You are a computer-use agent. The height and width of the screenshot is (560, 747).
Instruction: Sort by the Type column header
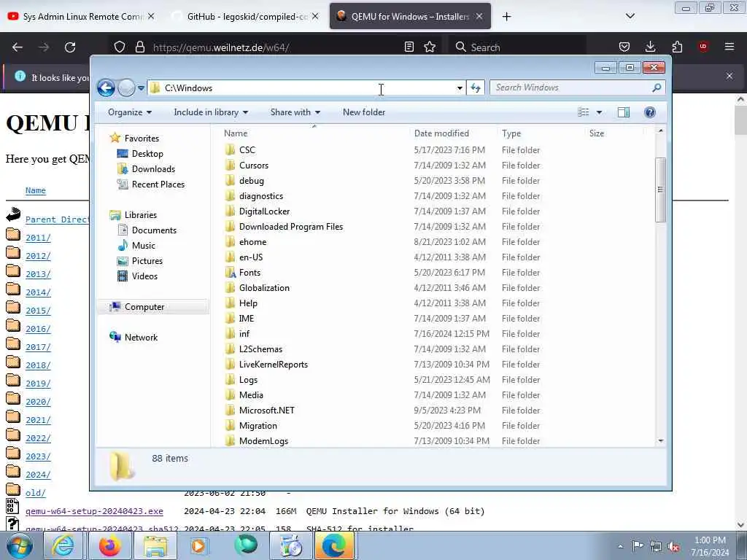(511, 133)
